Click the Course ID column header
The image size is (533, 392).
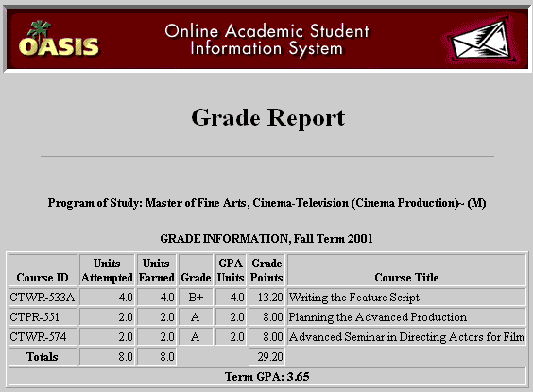coord(43,270)
